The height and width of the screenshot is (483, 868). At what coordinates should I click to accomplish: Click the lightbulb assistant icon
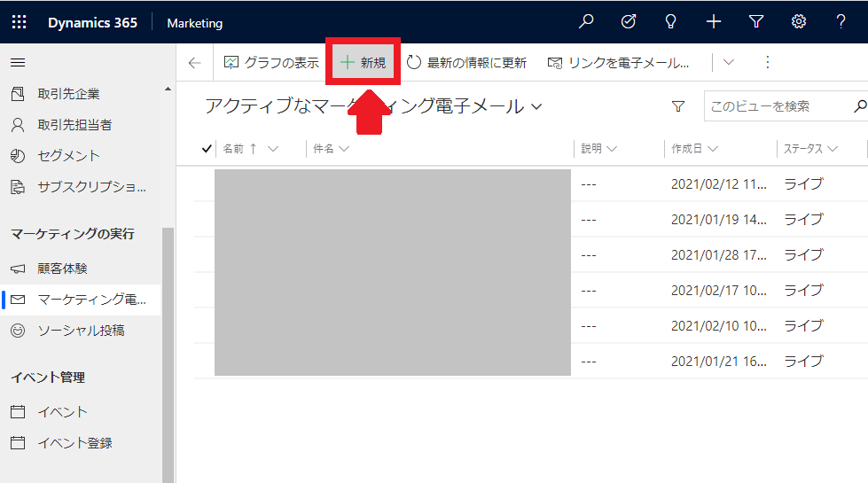(671, 22)
